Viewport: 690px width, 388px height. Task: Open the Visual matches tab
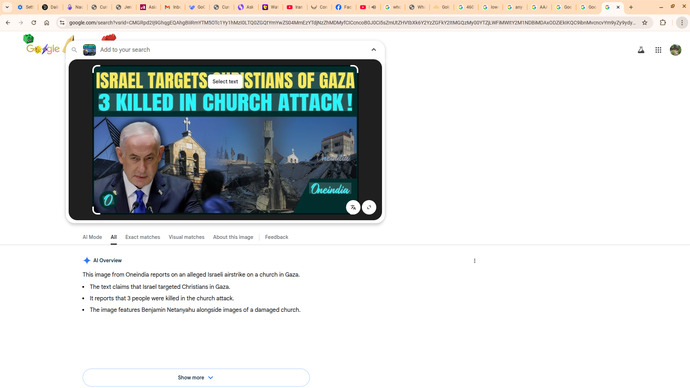tap(187, 237)
